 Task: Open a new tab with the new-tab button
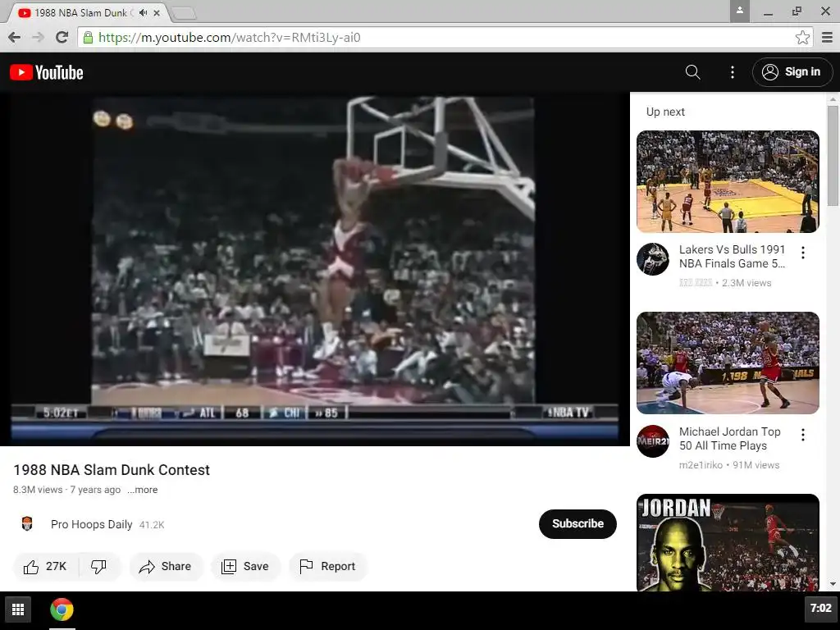pyautogui.click(x=185, y=13)
